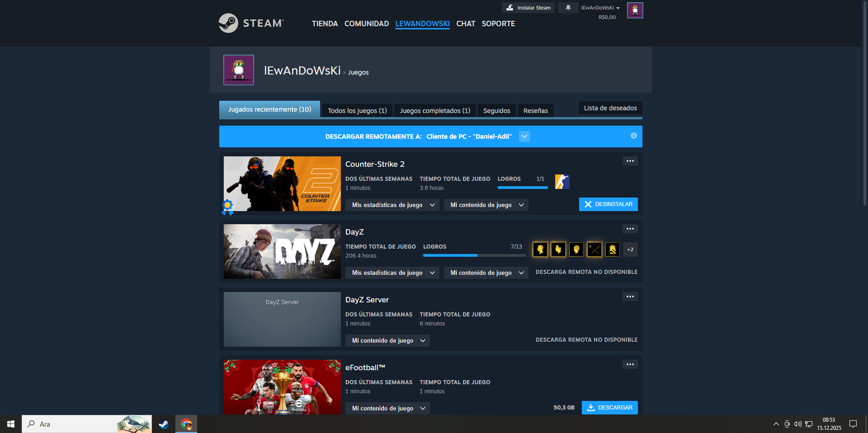Viewport: 868px width, 433px height.
Task: Open the Counter-Strike 2 title link
Action: point(375,164)
